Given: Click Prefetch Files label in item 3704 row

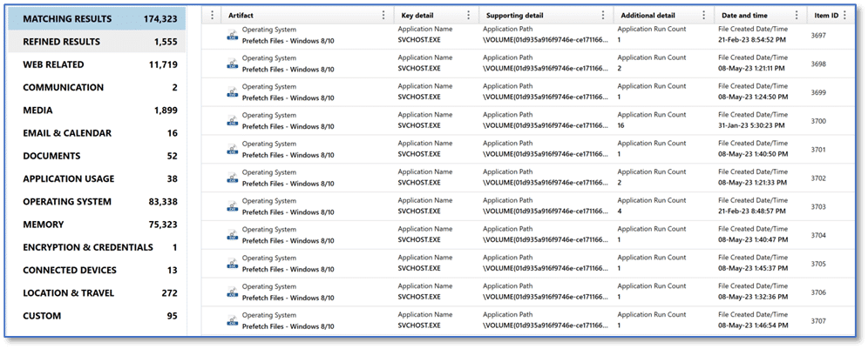Looking at the screenshot, I should pyautogui.click(x=288, y=240).
